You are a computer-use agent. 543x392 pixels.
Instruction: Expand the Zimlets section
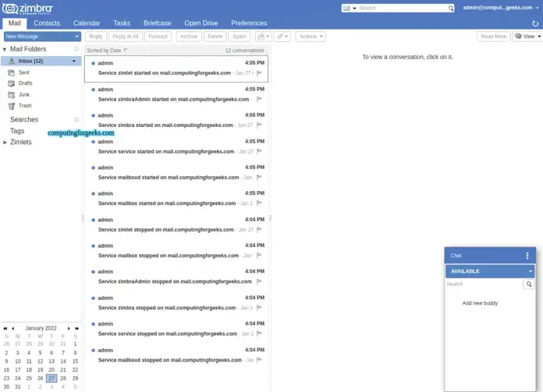(x=5, y=142)
